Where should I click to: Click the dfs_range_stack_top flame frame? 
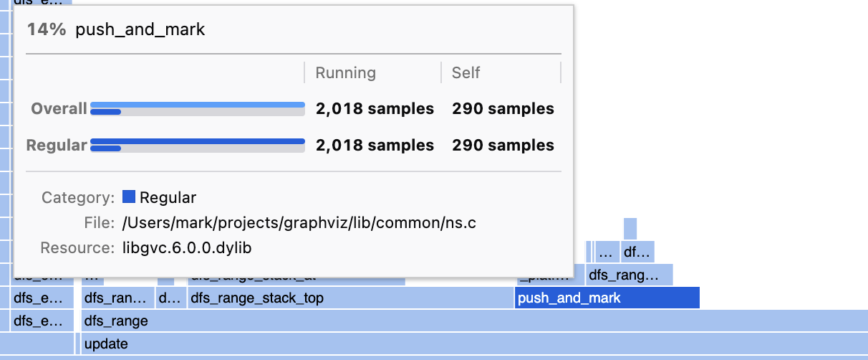(350, 298)
